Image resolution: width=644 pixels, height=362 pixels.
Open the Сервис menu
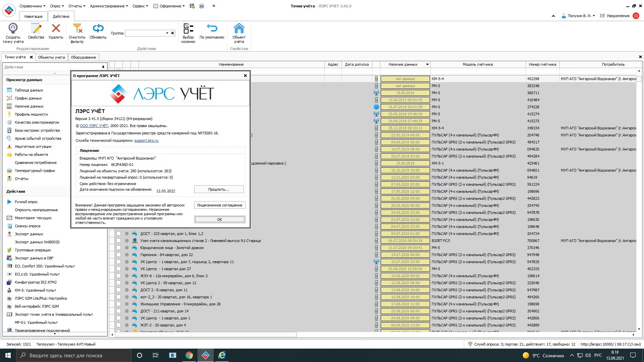[140, 6]
